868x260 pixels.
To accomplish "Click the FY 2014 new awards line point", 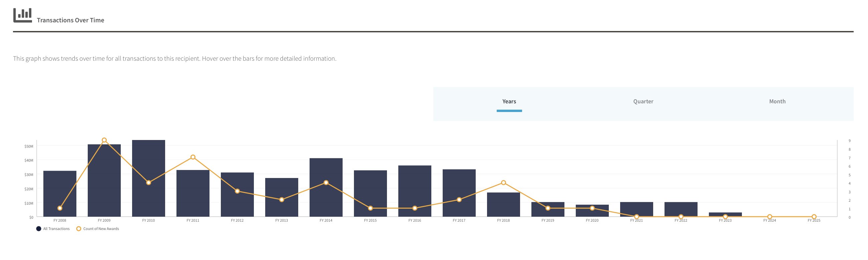I will coord(326,183).
